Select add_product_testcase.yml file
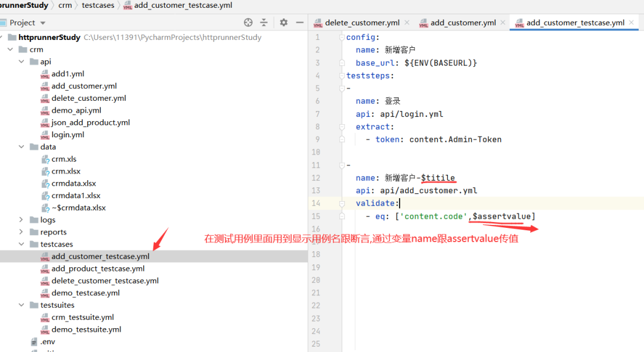644x352 pixels. tap(98, 268)
